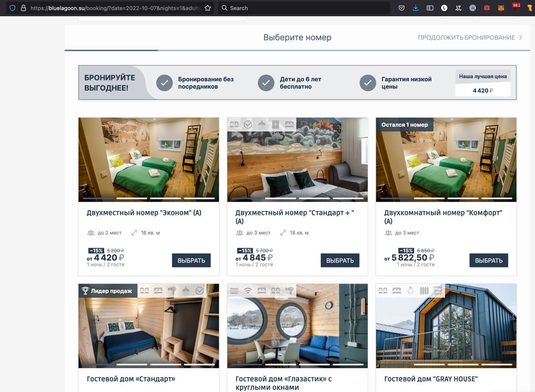The width and height of the screenshot is (535, 392).
Task: Click ВЫБРАТЬ for Двухместный номер Эконом
Action: point(191,260)
